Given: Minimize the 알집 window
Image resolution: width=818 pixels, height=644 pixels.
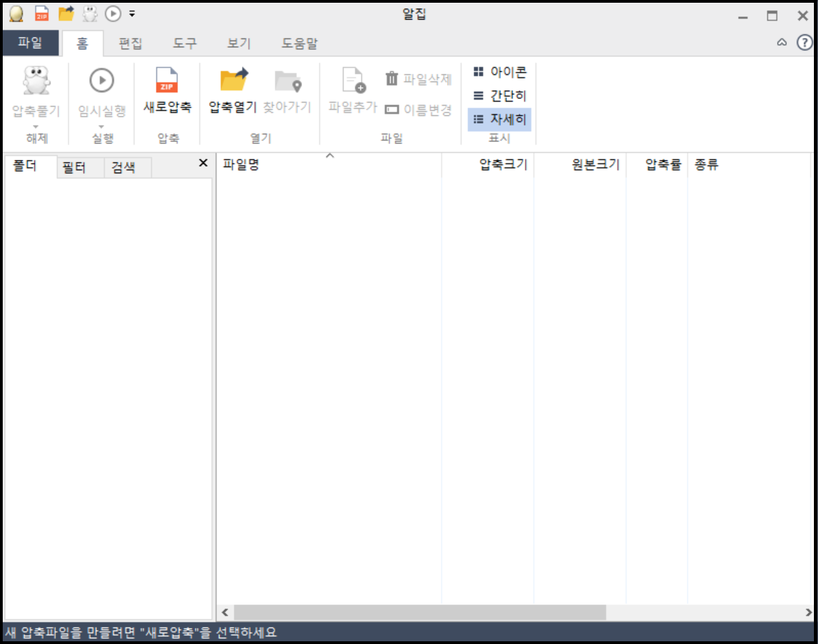Looking at the screenshot, I should pyautogui.click(x=743, y=16).
